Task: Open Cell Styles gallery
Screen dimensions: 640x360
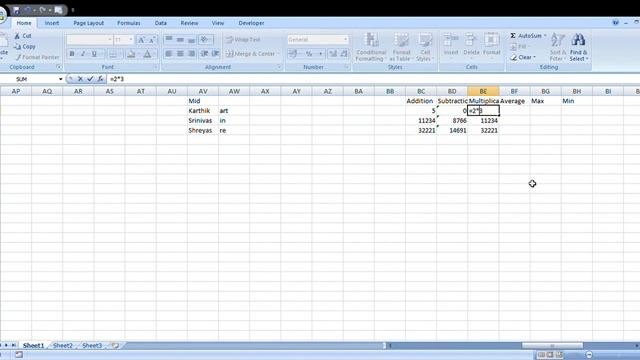Action: [425, 47]
